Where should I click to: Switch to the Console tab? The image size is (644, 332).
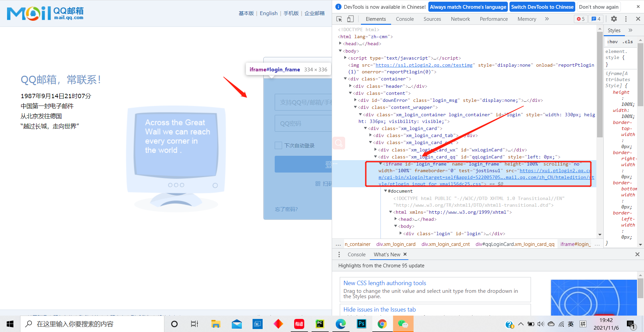(x=405, y=19)
